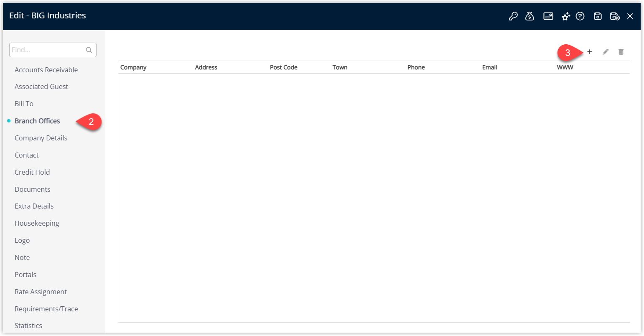
Task: Click the Town column header
Action: click(x=340, y=67)
